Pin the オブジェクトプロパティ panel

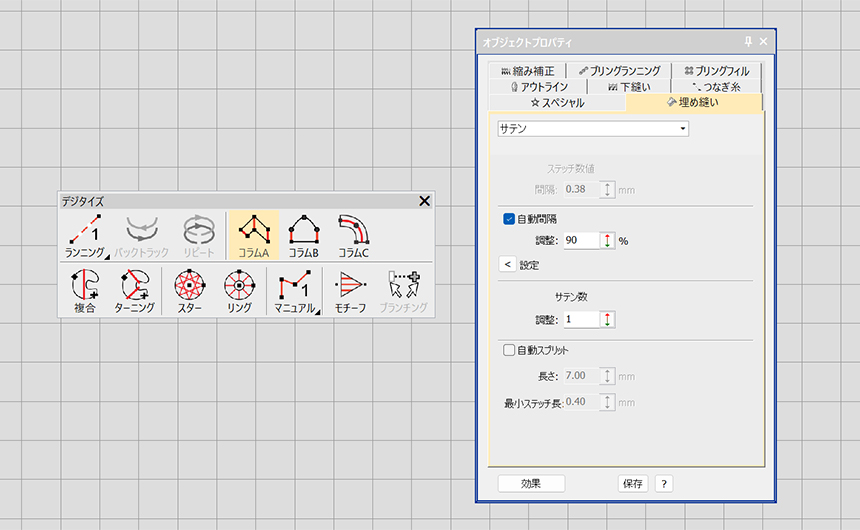(x=748, y=42)
